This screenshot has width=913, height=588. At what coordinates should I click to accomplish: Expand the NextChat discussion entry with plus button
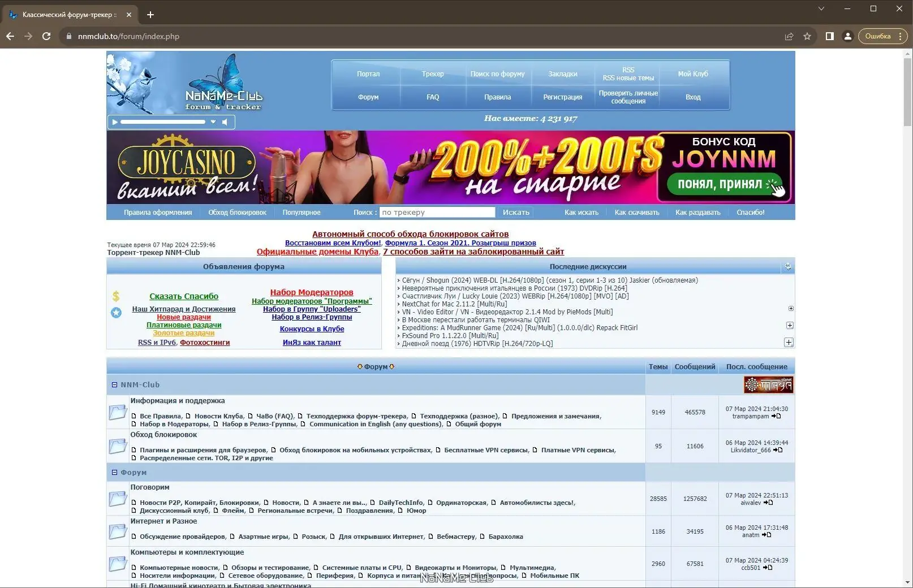(791, 308)
